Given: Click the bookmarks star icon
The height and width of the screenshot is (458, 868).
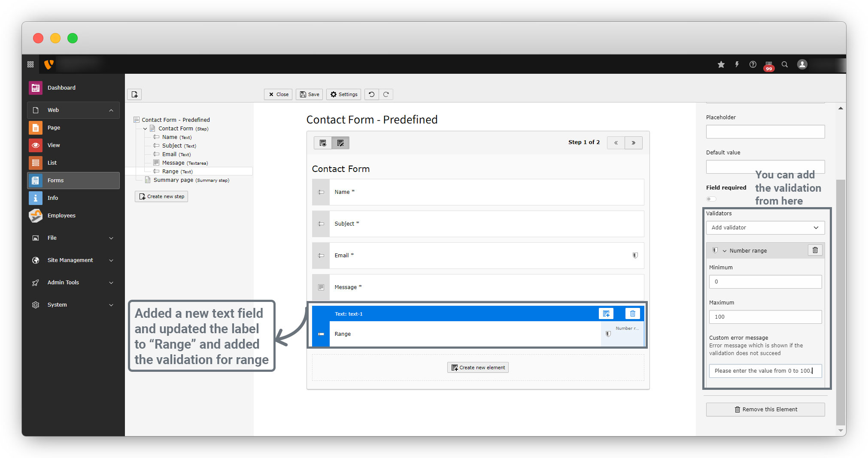Looking at the screenshot, I should (x=721, y=64).
